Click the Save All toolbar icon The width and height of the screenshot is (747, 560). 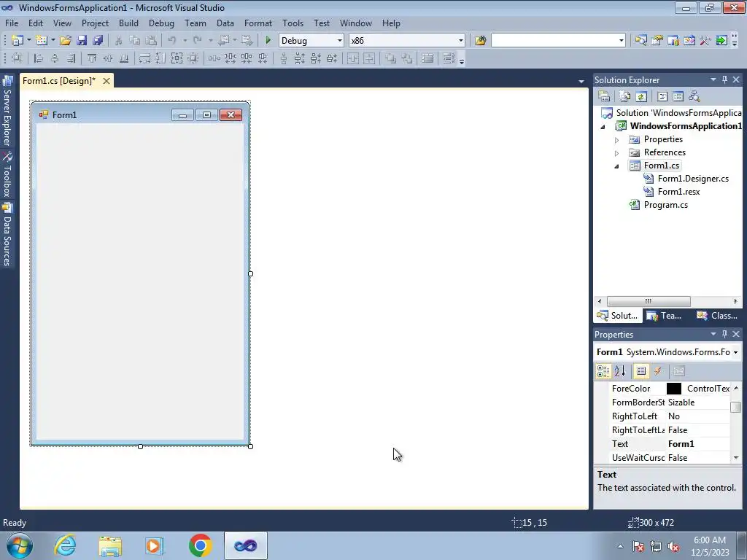click(98, 41)
